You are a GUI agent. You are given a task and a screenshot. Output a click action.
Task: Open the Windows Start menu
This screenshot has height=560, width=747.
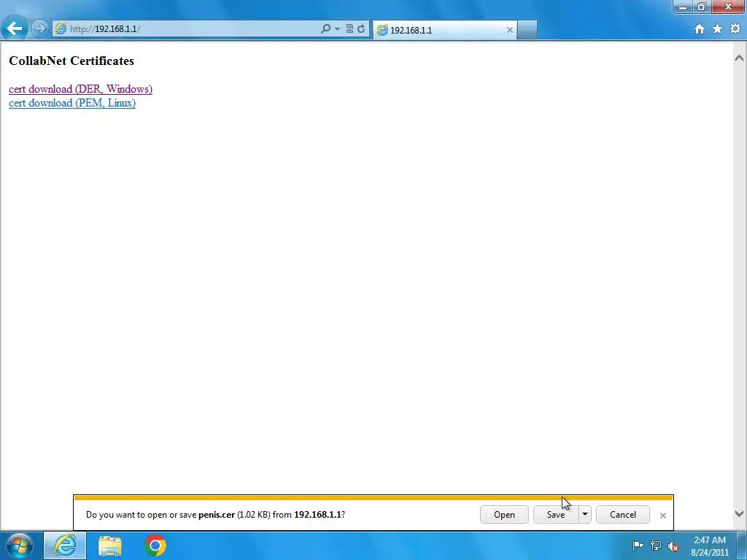tap(19, 545)
